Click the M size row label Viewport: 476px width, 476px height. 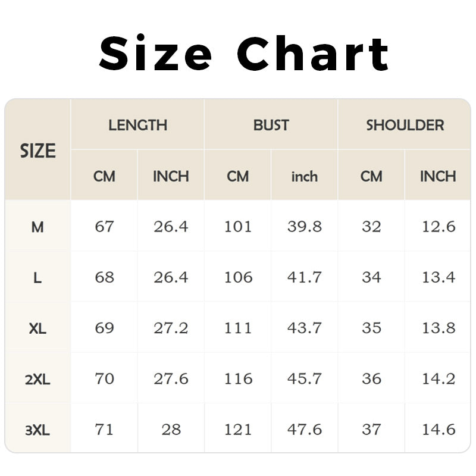click(x=37, y=227)
